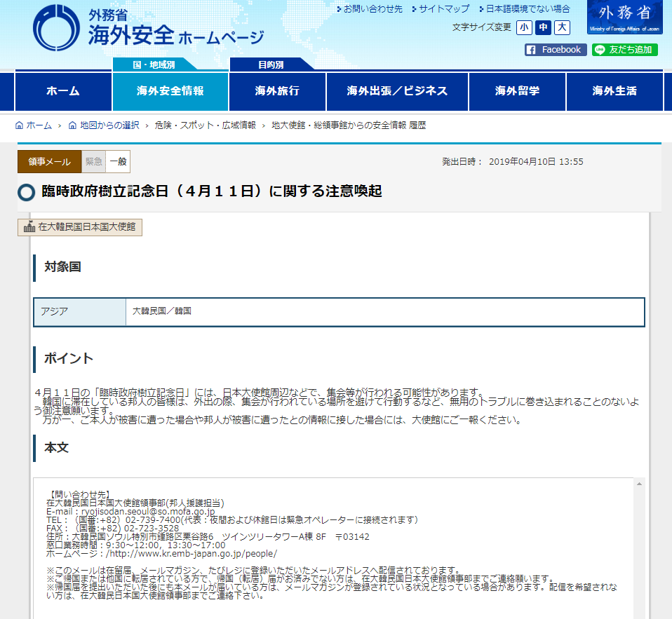The width and height of the screenshot is (672, 619).
Task: Switch font size to 小
Action: 524,27
